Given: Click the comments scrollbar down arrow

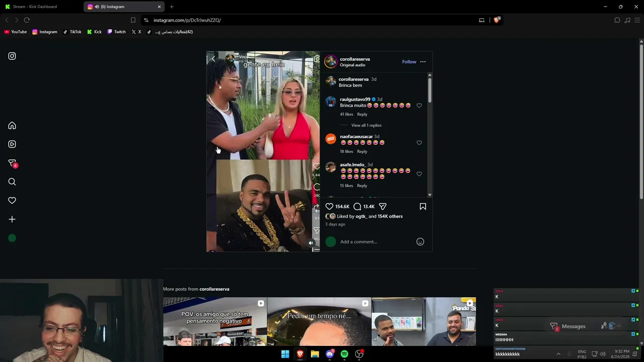Looking at the screenshot, I should coord(430,195).
